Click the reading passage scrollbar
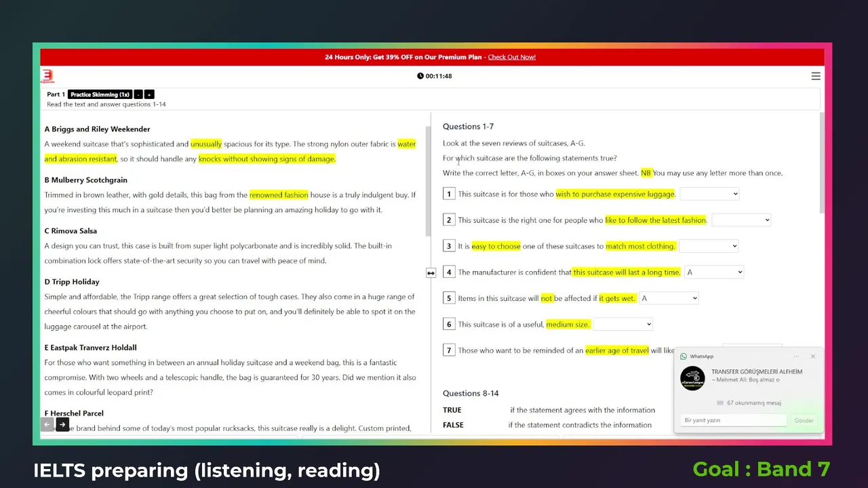Viewport: 868px width, 488px height. [428, 180]
